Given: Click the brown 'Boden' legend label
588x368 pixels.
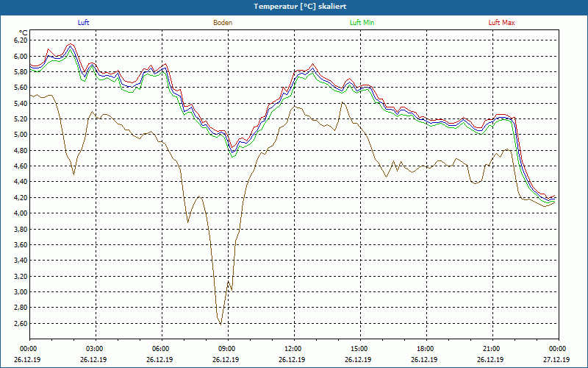Looking at the screenshot, I should pyautogui.click(x=223, y=23).
